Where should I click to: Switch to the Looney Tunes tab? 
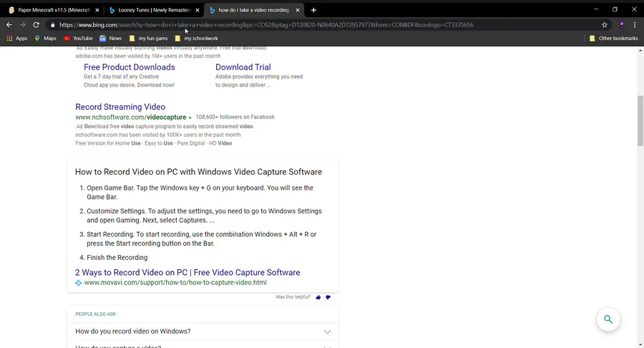[154, 10]
